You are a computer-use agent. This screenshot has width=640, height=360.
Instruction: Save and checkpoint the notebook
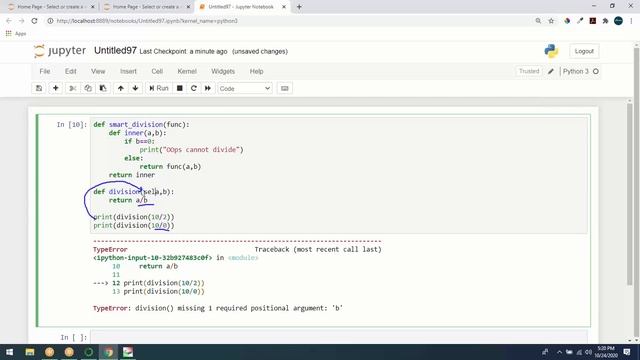click(39, 88)
